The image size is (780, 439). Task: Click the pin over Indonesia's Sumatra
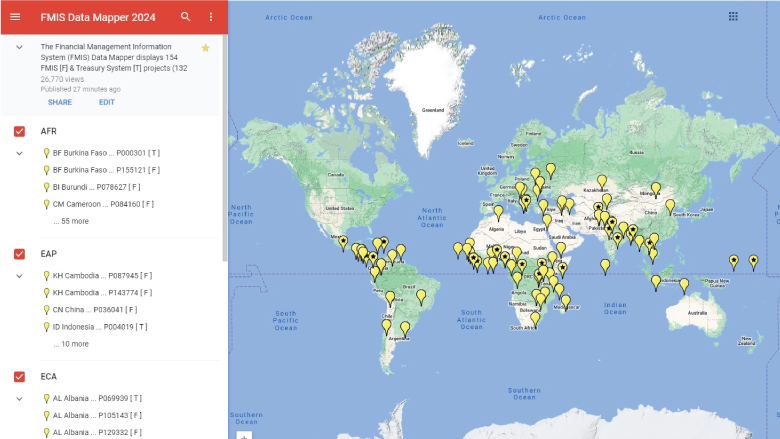pos(656,282)
